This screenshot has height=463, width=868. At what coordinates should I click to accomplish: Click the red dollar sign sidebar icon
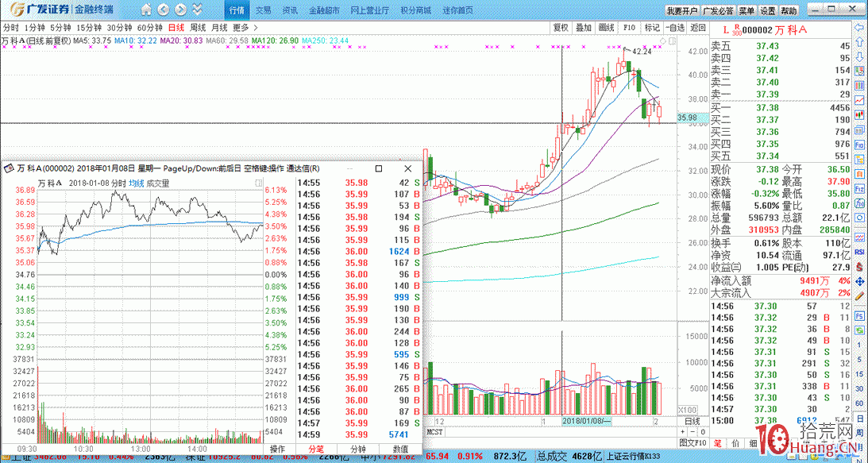(860, 267)
